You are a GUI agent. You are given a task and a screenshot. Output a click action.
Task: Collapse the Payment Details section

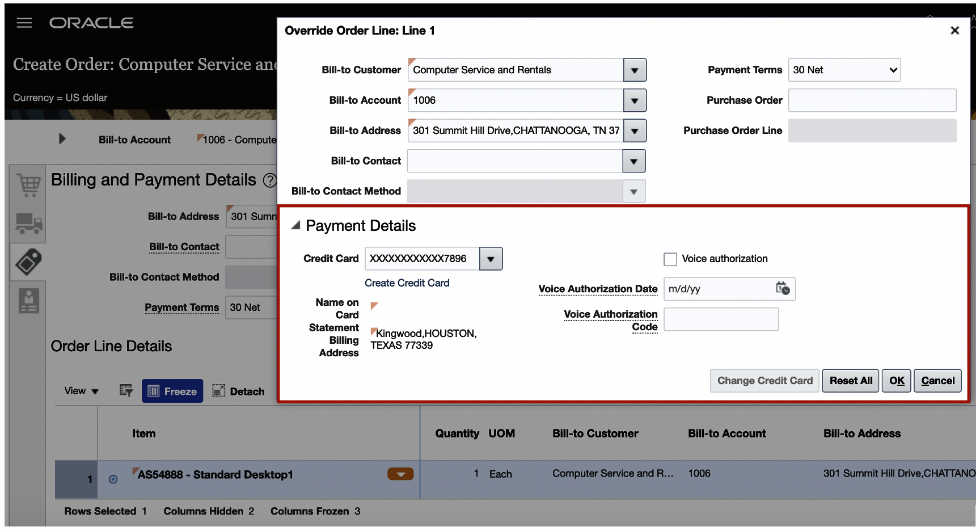[295, 225]
